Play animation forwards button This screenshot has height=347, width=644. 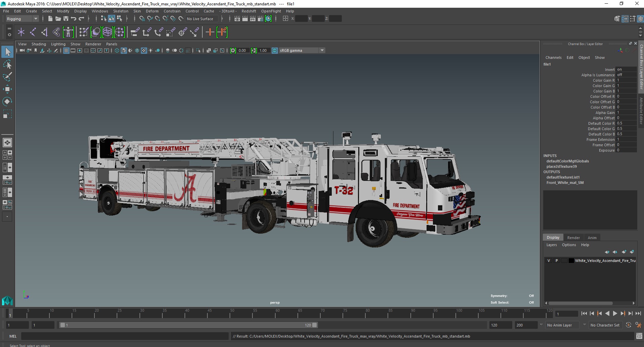615,313
